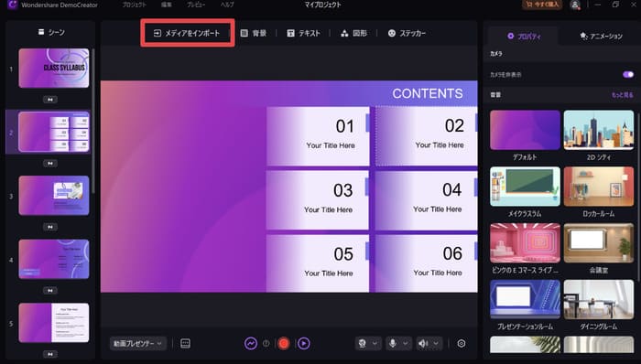Open the teleprompter icon beside mode selector
Screen dimensions: 641x364
(x=185, y=344)
